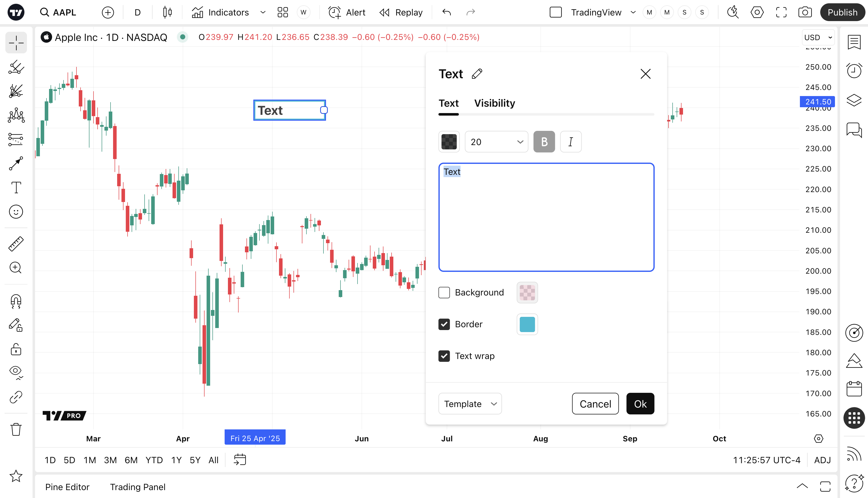
Task: Enable the Background checkbox
Action: pyautogui.click(x=444, y=292)
